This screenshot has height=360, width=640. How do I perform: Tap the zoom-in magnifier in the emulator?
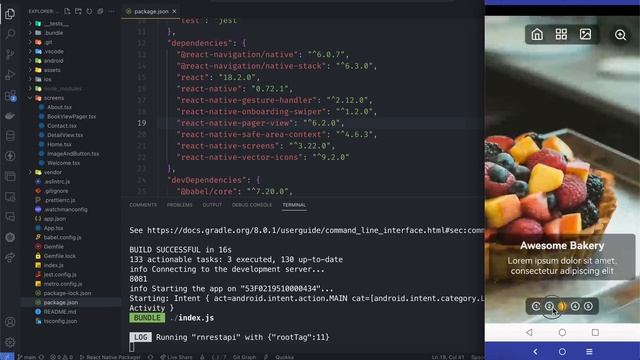tap(620, 35)
